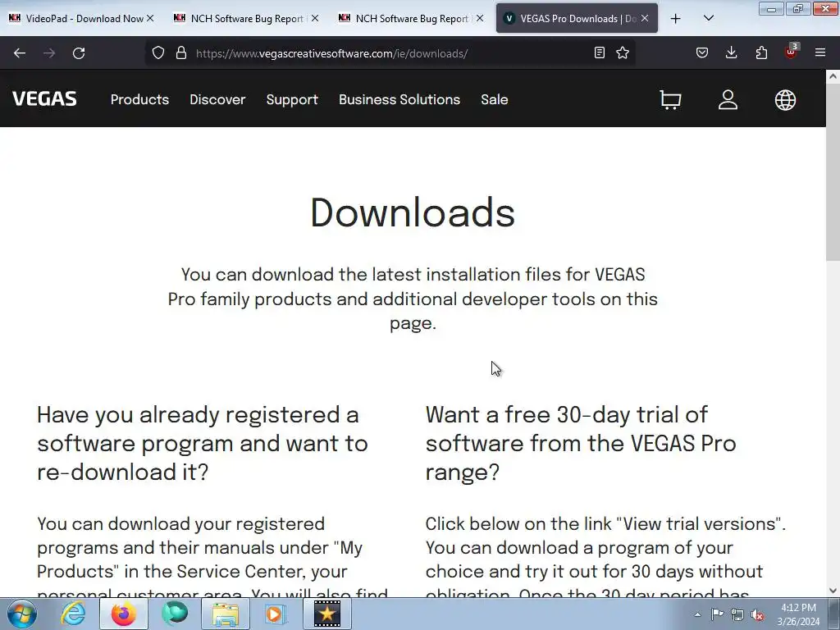Click the page vertical scrollbar thumb

[833, 171]
